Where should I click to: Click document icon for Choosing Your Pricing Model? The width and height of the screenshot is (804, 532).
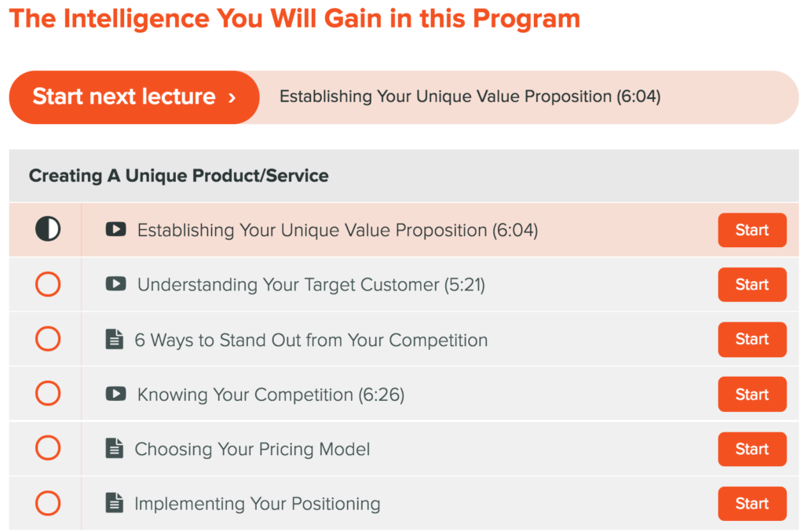click(x=115, y=448)
